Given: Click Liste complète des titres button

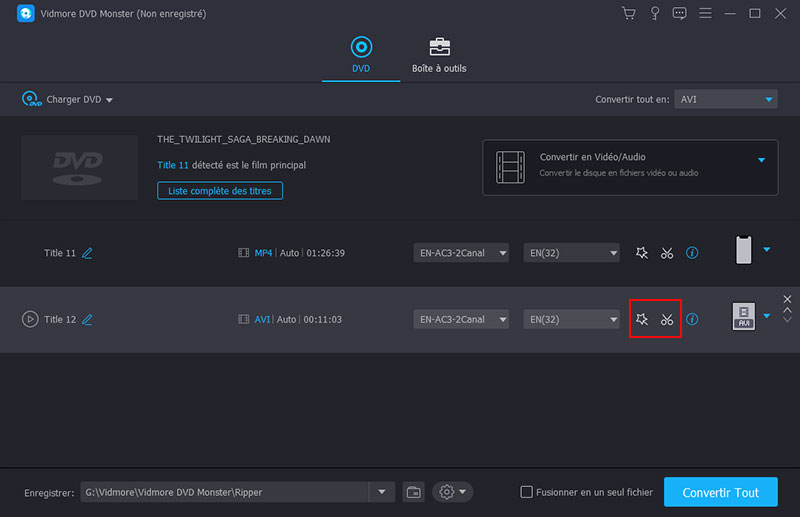Looking at the screenshot, I should click(220, 190).
